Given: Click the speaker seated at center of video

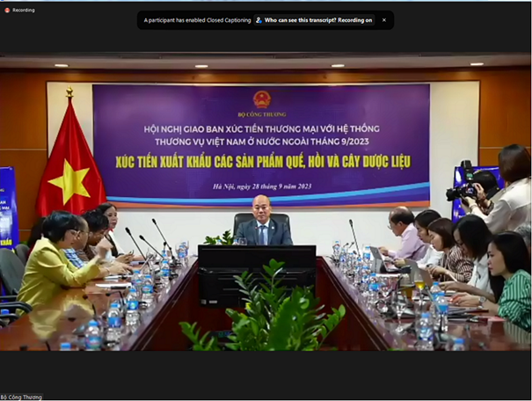Looking at the screenshot, I should 263,222.
